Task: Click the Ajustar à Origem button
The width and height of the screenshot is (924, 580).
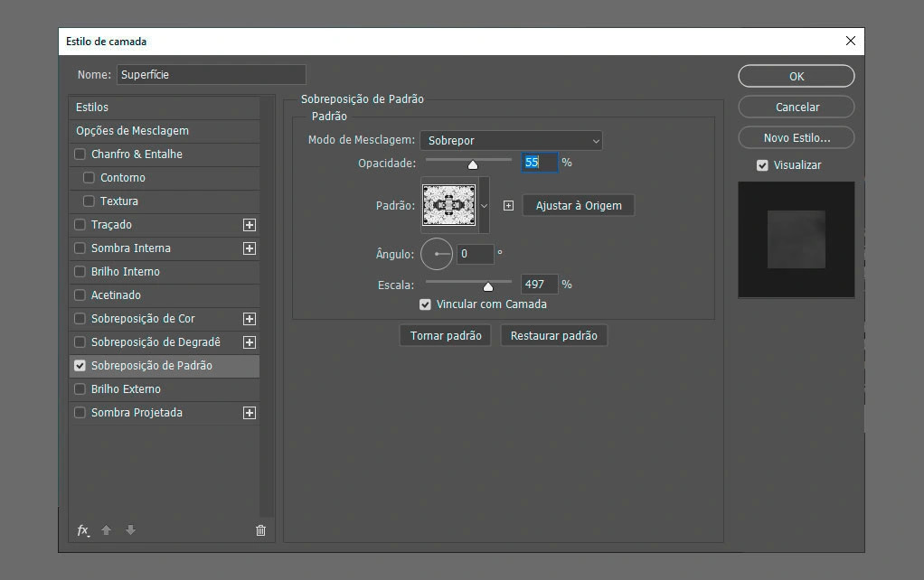Action: pyautogui.click(x=579, y=205)
